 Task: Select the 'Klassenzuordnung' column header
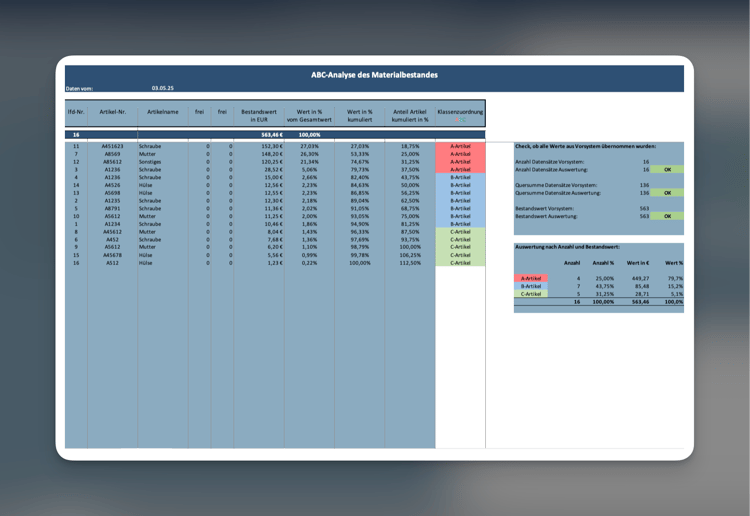[460, 112]
